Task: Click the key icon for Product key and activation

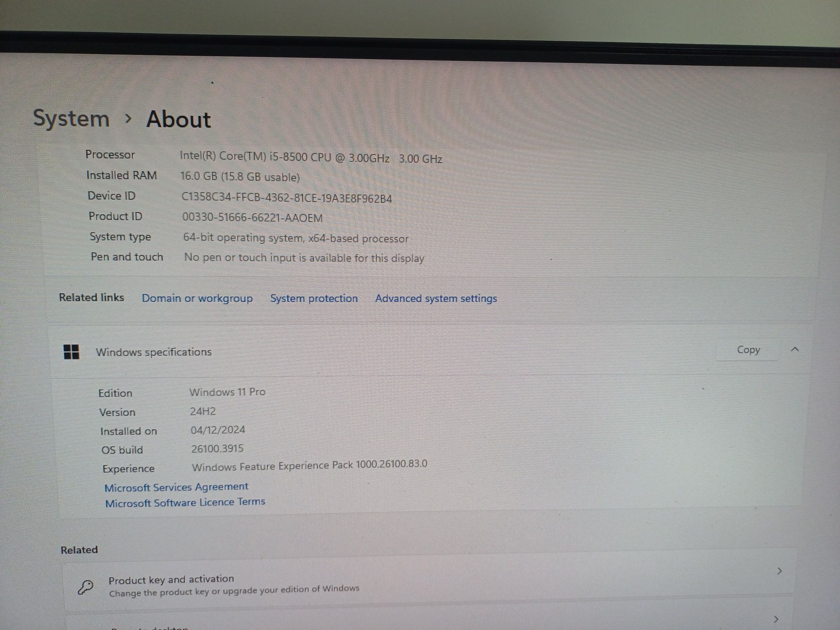Action: (x=86, y=587)
